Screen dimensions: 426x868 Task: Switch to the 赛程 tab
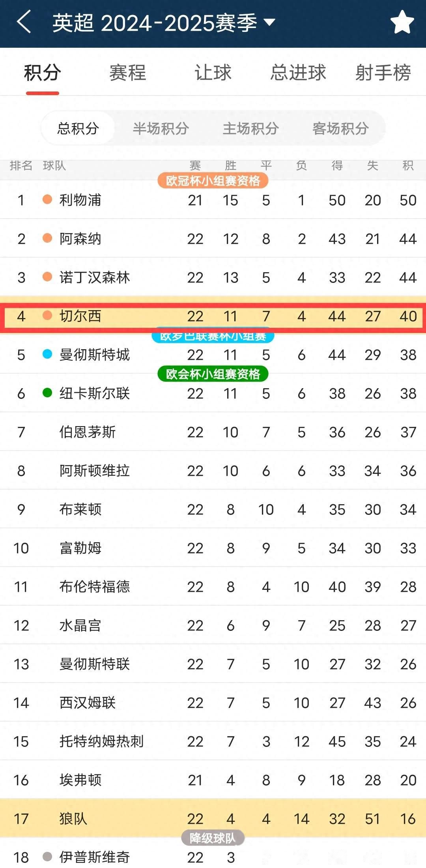click(x=127, y=73)
